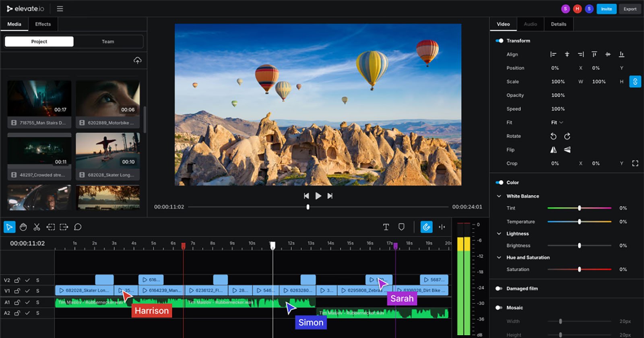This screenshot has width=644, height=338.
Task: Add a text title with T icon
Action: [x=386, y=227]
